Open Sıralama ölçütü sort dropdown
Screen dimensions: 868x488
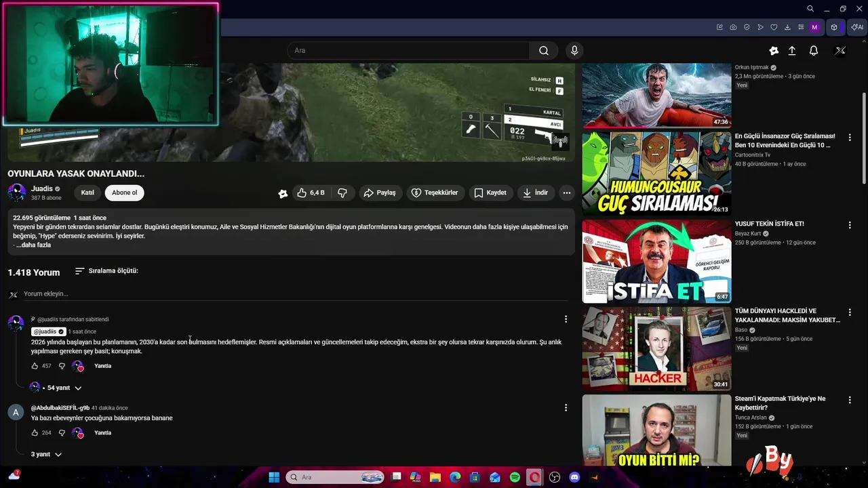point(106,271)
